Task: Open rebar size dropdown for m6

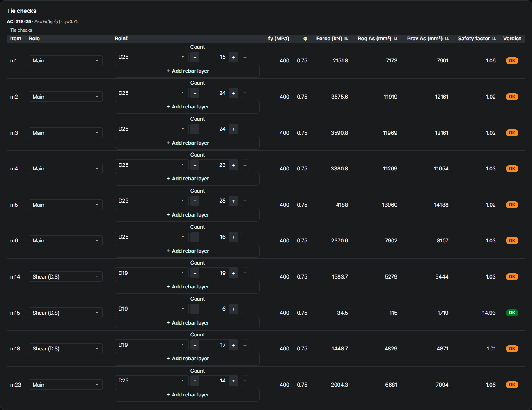Action: coord(152,237)
